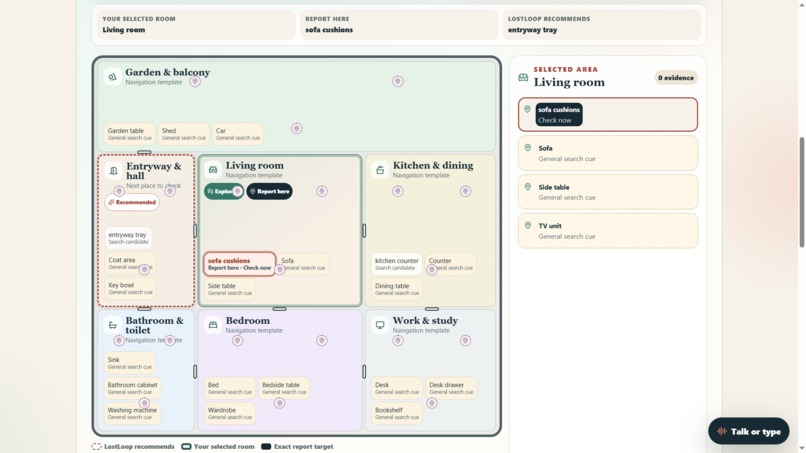Select the Shed search cue
806x453 pixels.
[x=184, y=134]
